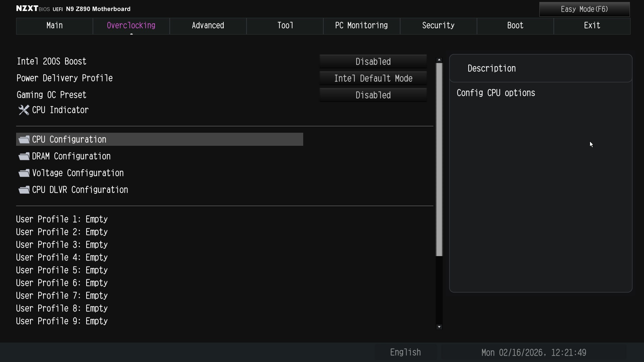Switch to the Advanced tab
The height and width of the screenshot is (362, 644).
[x=208, y=26]
